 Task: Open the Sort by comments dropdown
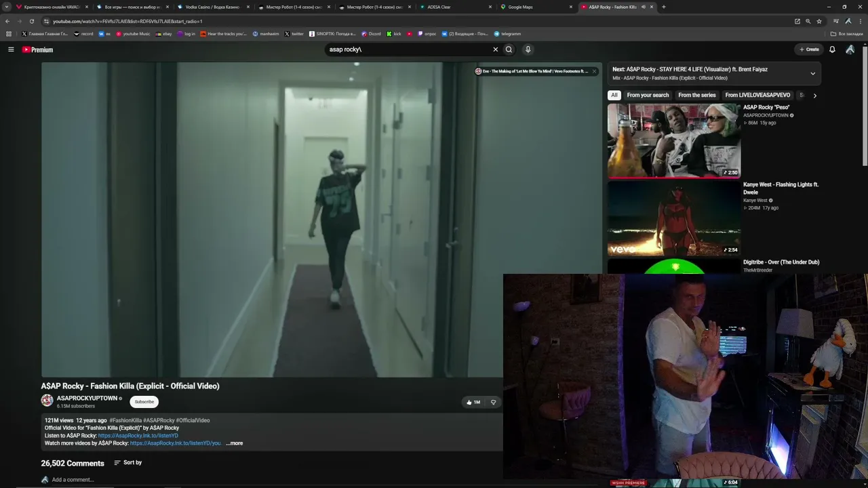pyautogui.click(x=127, y=463)
